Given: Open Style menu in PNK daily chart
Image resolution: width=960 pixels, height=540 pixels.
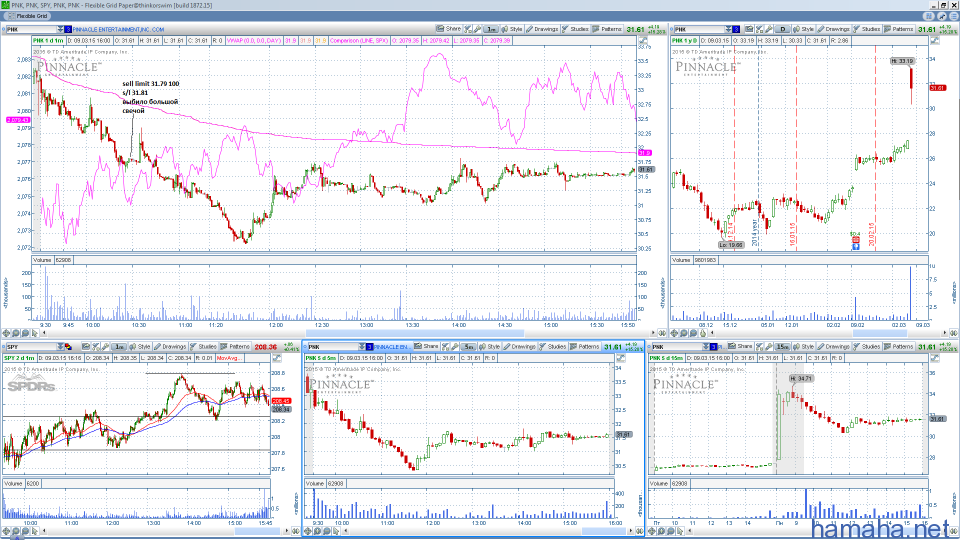Looking at the screenshot, I should (x=803, y=29).
